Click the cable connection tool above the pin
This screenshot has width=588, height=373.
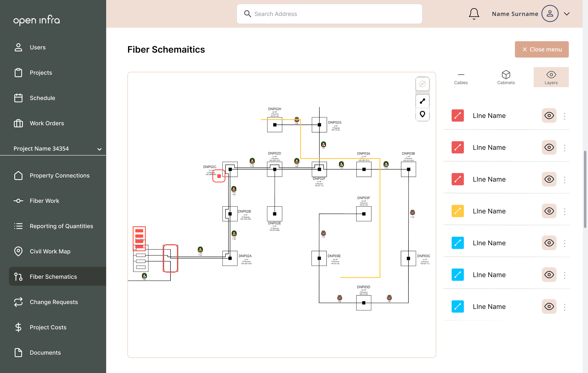pyautogui.click(x=422, y=101)
